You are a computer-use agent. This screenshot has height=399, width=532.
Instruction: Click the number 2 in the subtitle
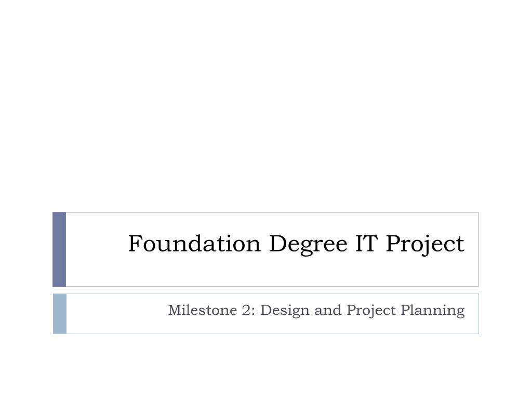pos(246,310)
